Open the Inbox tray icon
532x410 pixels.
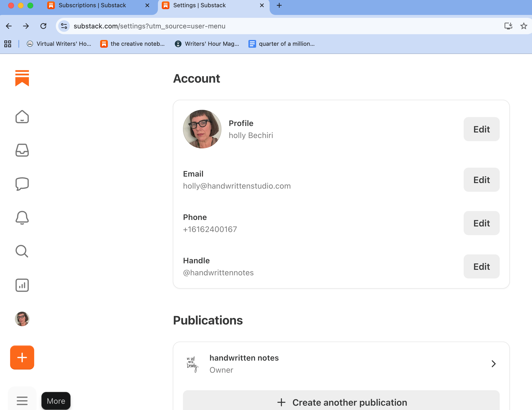[x=22, y=150]
